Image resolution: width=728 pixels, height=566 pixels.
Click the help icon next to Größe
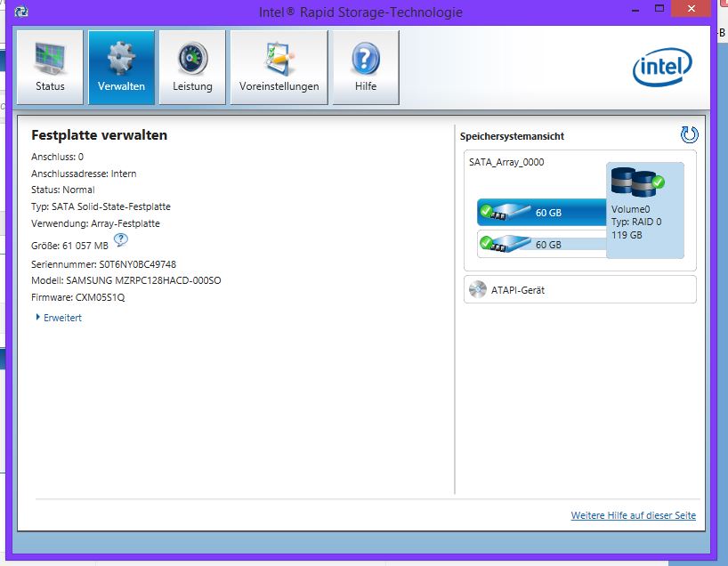click(x=121, y=240)
